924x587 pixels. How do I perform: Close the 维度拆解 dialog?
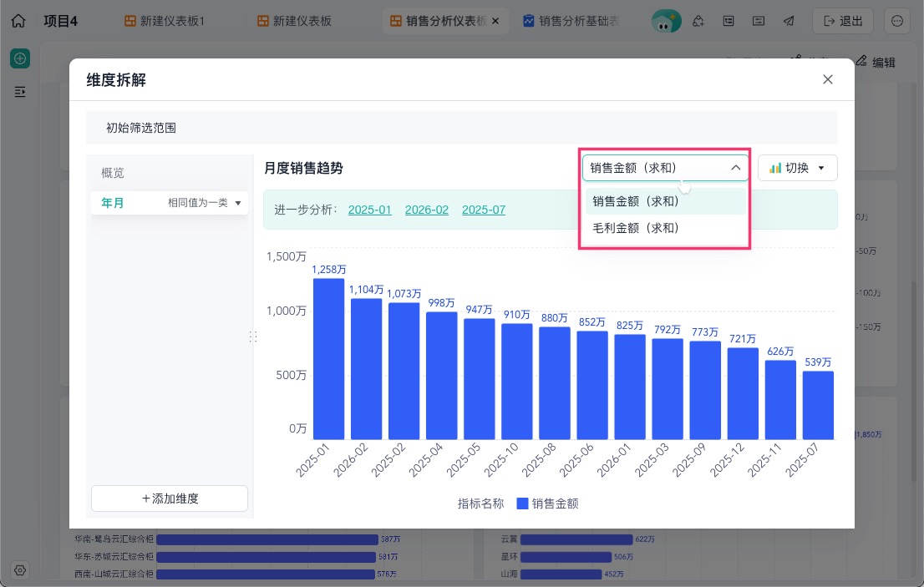coord(827,79)
